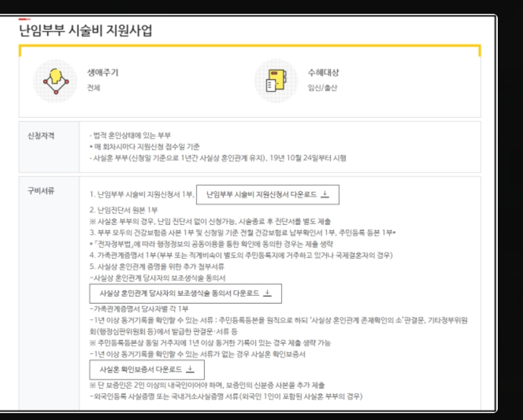Click the 구비서류 row header
Image resolution: width=523 pixels, height=420 pixels.
41,191
